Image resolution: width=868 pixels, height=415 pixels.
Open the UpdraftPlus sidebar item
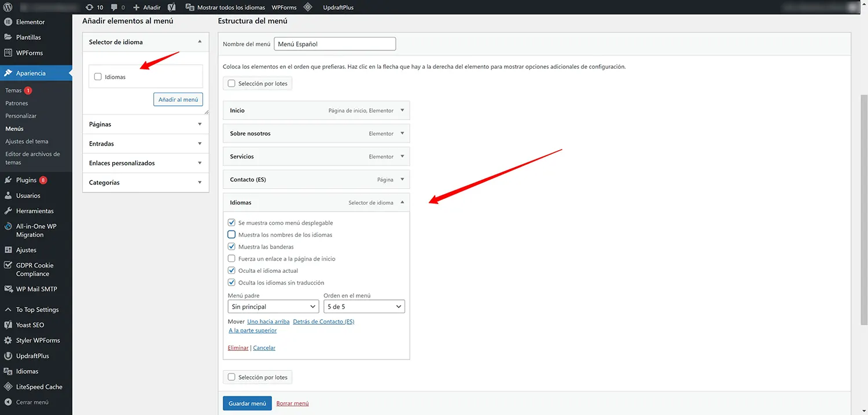point(32,356)
